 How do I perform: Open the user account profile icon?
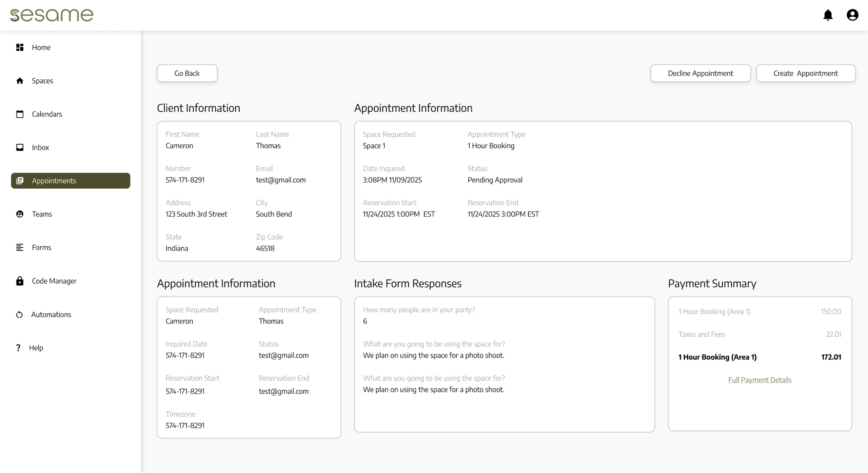coord(852,15)
